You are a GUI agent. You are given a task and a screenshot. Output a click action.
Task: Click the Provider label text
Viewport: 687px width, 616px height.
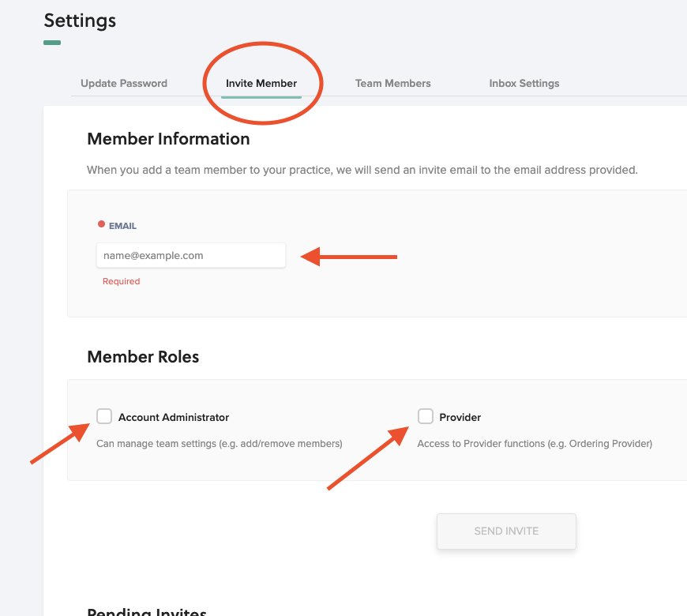pyautogui.click(x=460, y=417)
